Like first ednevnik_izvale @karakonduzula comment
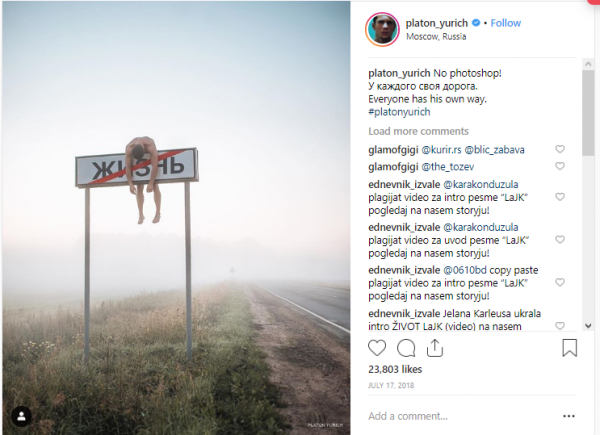Screen dimensions: 600x435 tap(560, 197)
